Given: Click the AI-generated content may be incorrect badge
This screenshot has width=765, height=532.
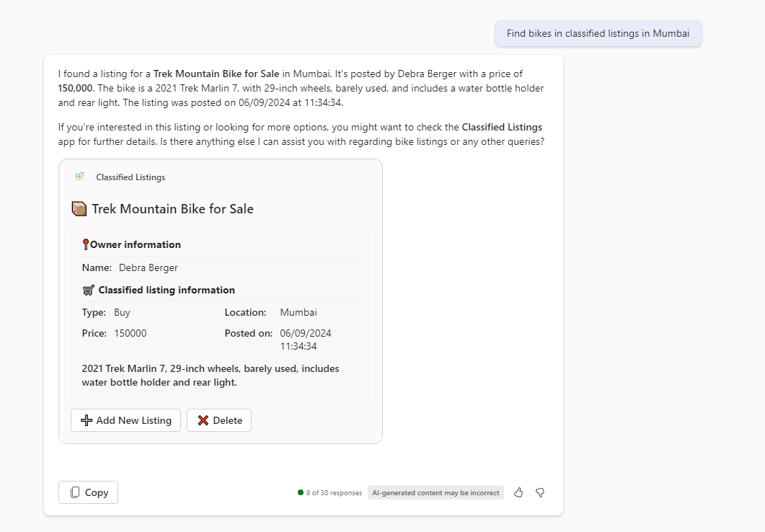Looking at the screenshot, I should click(435, 493).
